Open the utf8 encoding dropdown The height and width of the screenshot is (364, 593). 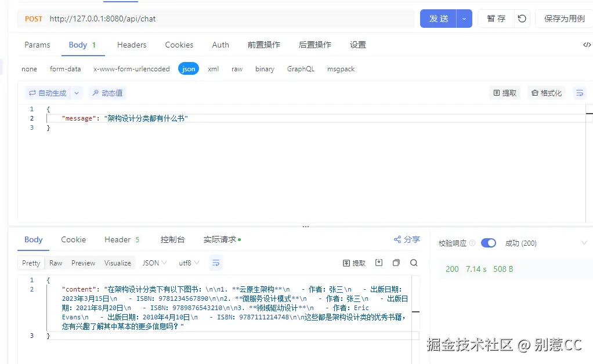[x=189, y=263]
